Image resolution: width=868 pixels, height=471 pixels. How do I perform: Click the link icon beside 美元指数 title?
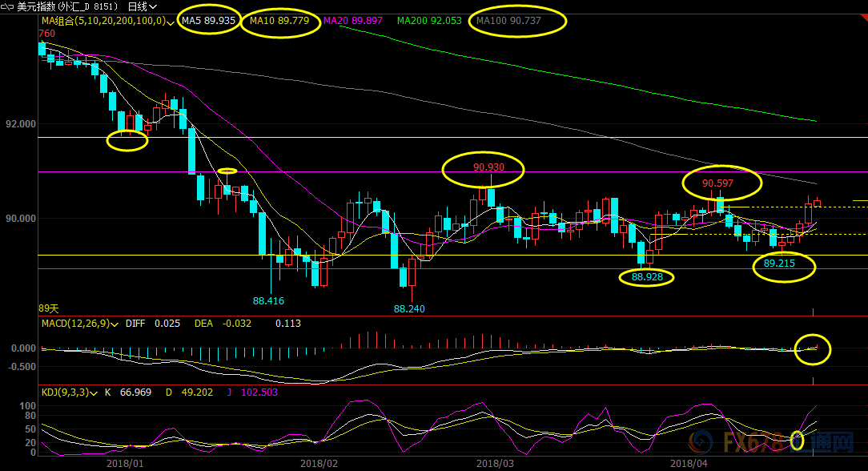[x=6, y=6]
